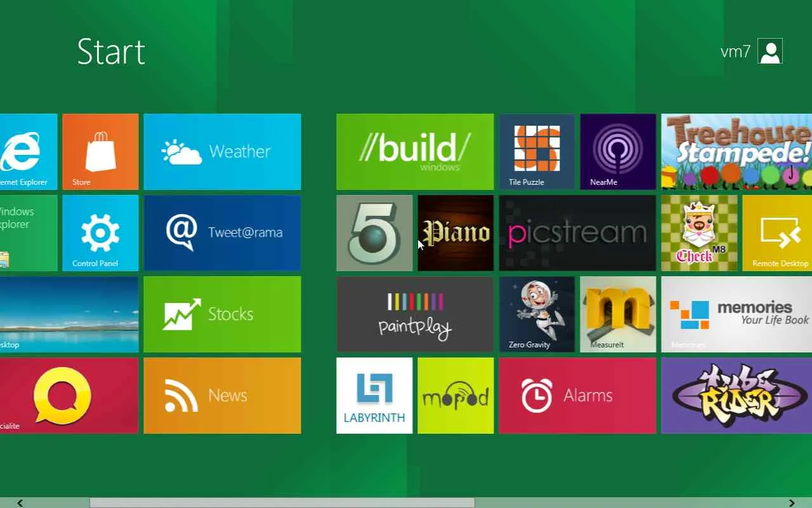
Task: Open the mopod podcast tile
Action: pyautogui.click(x=455, y=396)
